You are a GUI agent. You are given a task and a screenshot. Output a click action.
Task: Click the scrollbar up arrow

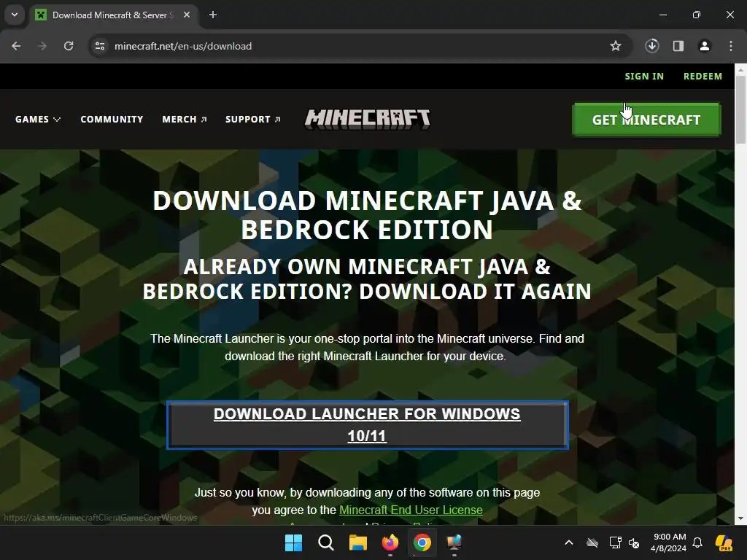[740, 69]
